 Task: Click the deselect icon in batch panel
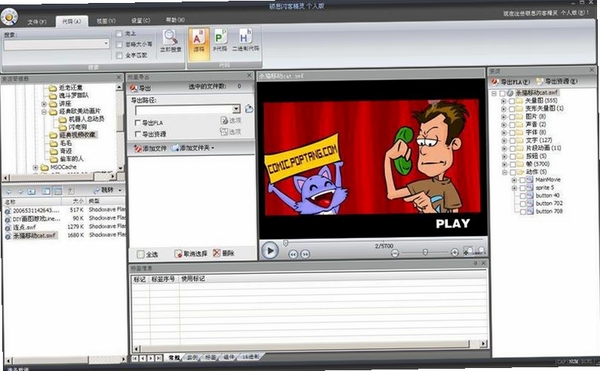point(178,254)
